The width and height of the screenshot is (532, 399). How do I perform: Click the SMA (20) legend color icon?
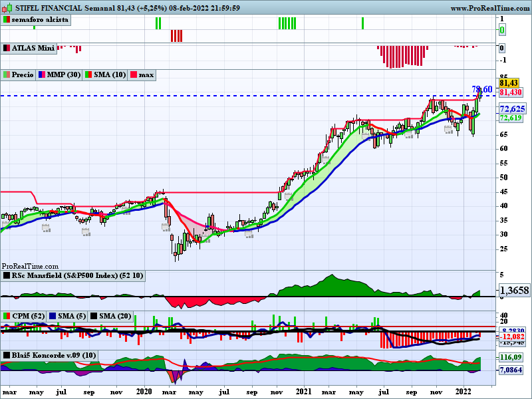click(x=93, y=317)
